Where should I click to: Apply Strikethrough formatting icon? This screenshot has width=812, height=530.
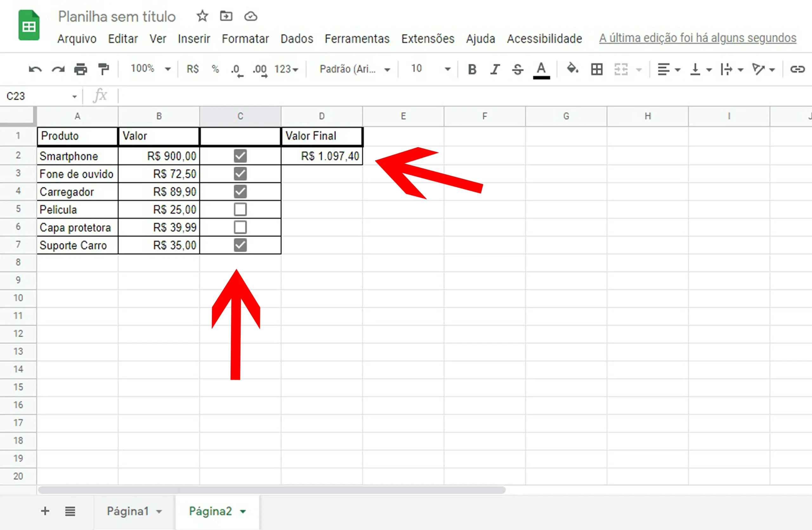click(518, 70)
